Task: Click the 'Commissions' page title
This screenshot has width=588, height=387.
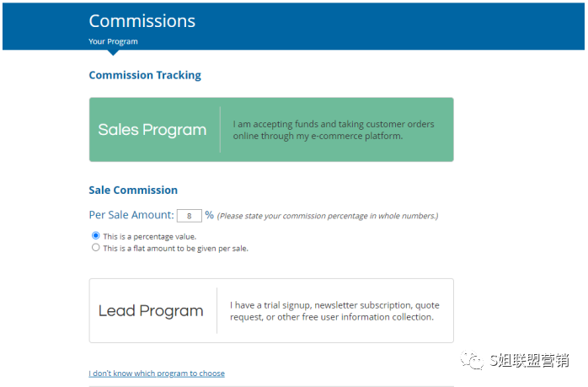Action: (x=142, y=21)
